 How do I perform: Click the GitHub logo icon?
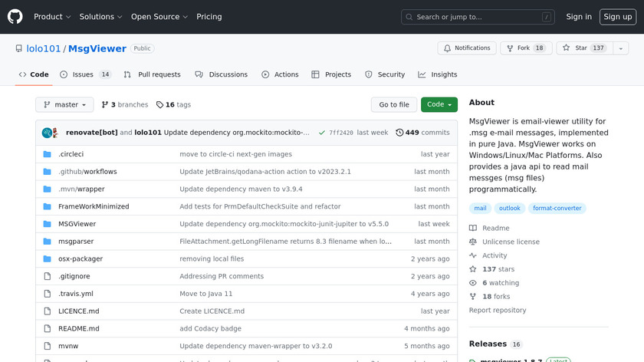[15, 17]
